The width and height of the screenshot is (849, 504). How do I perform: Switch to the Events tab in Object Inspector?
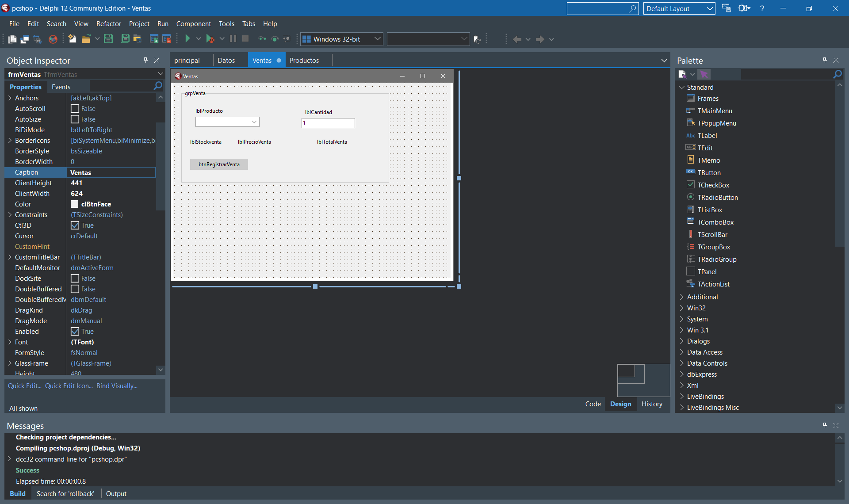[61, 87]
